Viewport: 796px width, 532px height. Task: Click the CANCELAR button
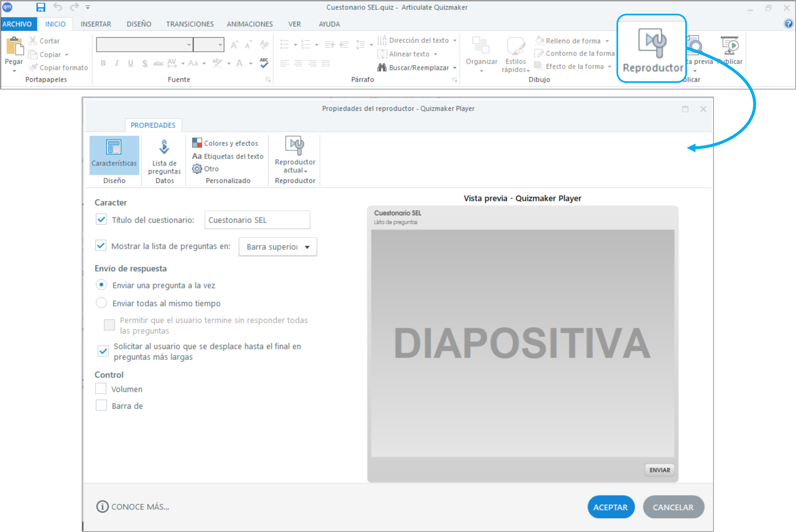673,507
